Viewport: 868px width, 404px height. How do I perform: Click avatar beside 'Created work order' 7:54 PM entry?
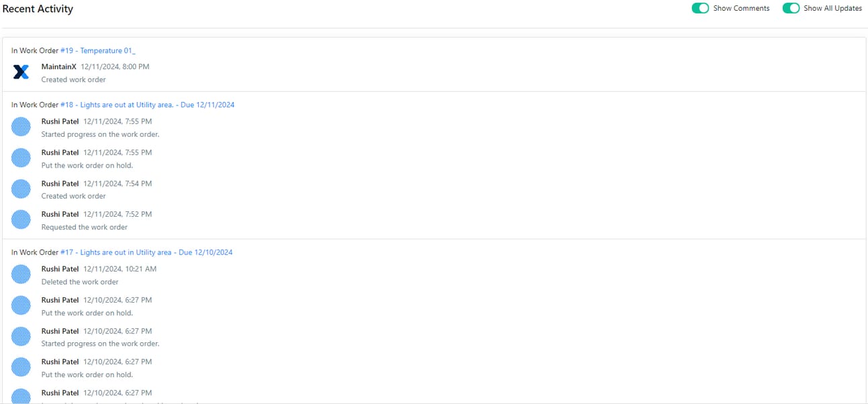(x=21, y=189)
